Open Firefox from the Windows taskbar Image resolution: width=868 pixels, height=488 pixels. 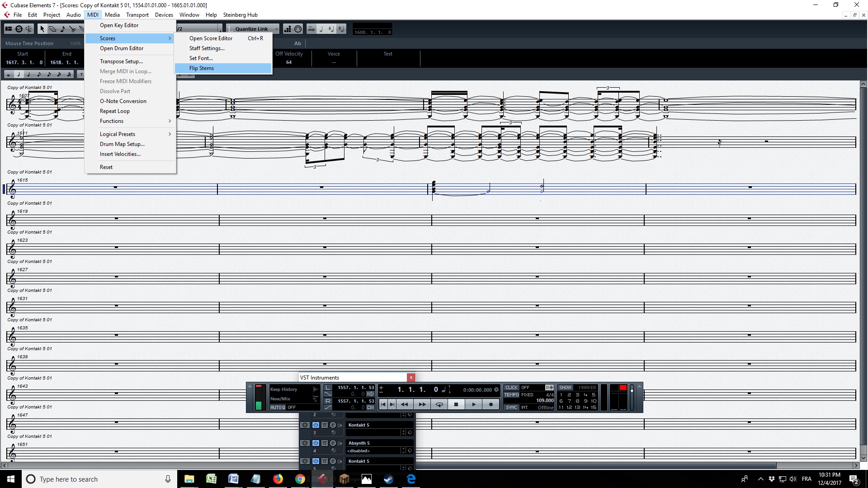[278, 479]
